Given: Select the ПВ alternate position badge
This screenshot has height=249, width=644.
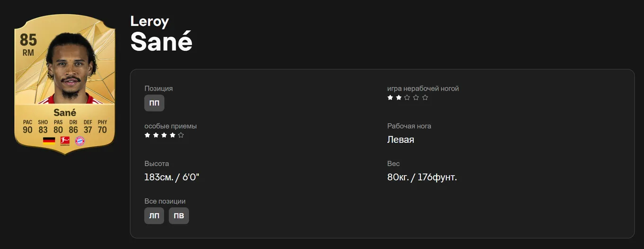Looking at the screenshot, I should 179,216.
